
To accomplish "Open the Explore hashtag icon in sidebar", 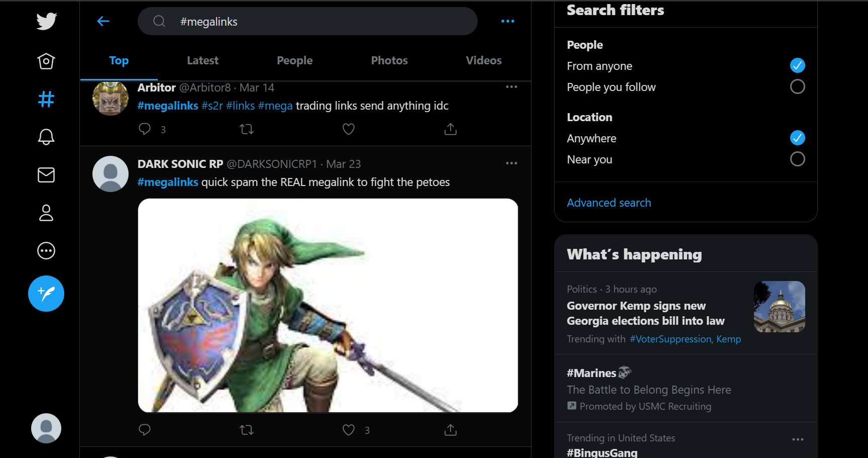I will 46,99.
